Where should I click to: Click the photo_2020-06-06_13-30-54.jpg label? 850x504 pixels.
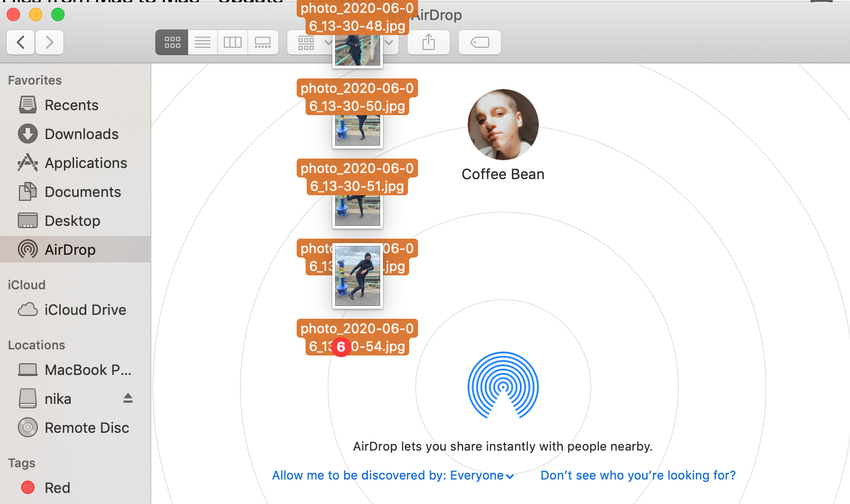pyautogui.click(x=357, y=338)
